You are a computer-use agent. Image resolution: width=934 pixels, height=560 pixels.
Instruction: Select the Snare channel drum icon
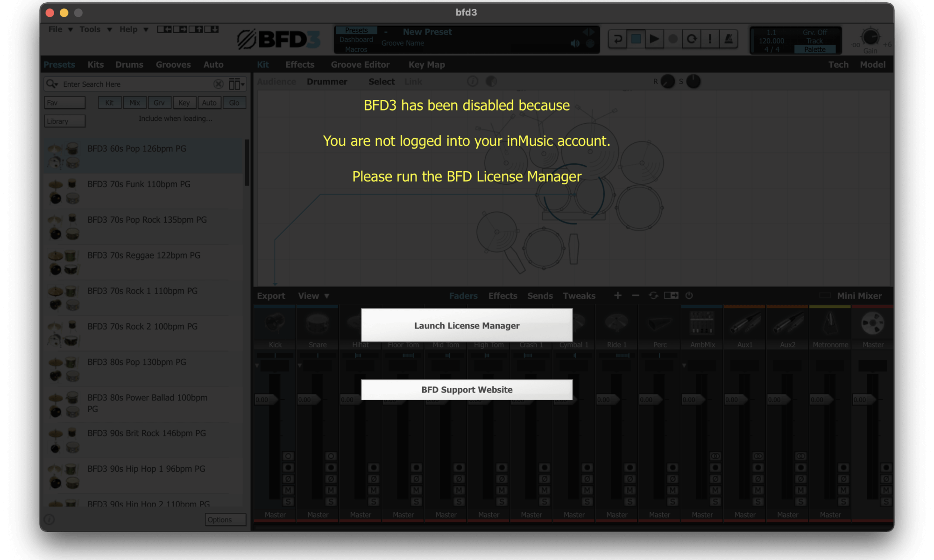click(318, 323)
